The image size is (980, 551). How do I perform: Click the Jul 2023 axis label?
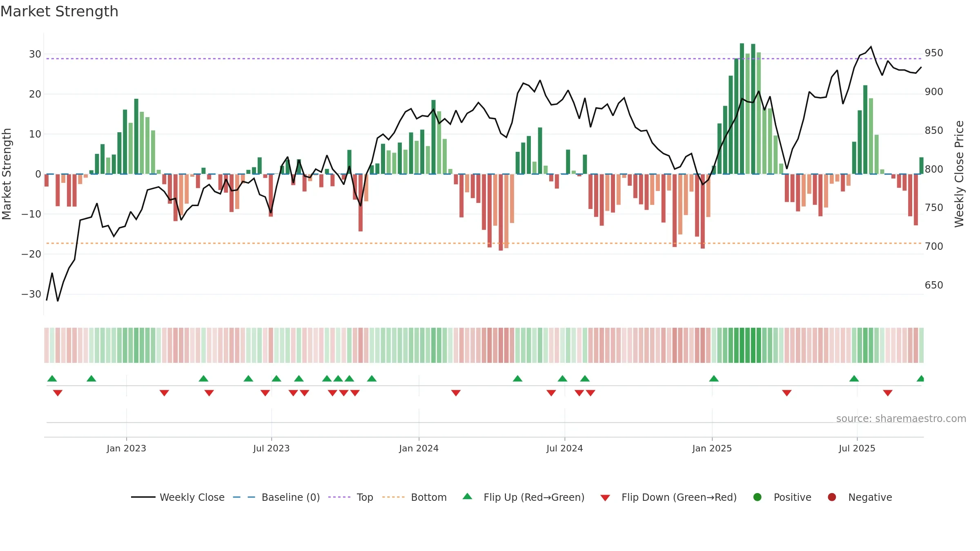[272, 448]
